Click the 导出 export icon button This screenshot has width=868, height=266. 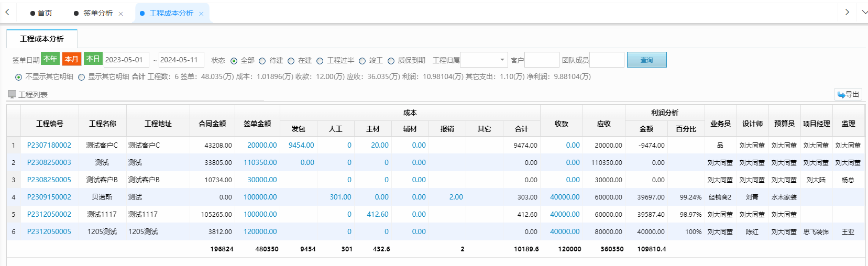[848, 94]
